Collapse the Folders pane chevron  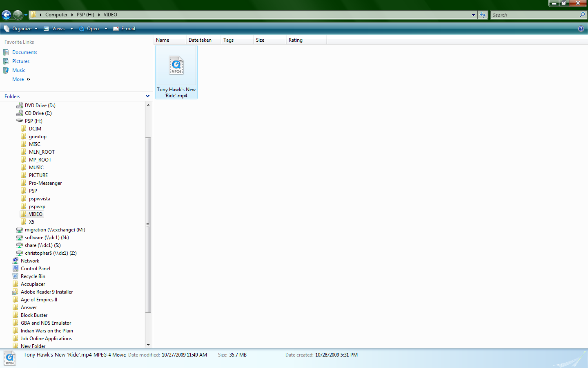coord(147,96)
